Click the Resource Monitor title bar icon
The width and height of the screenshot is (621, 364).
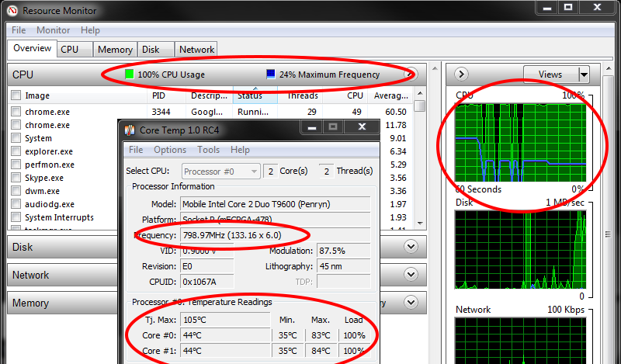pyautogui.click(x=12, y=11)
